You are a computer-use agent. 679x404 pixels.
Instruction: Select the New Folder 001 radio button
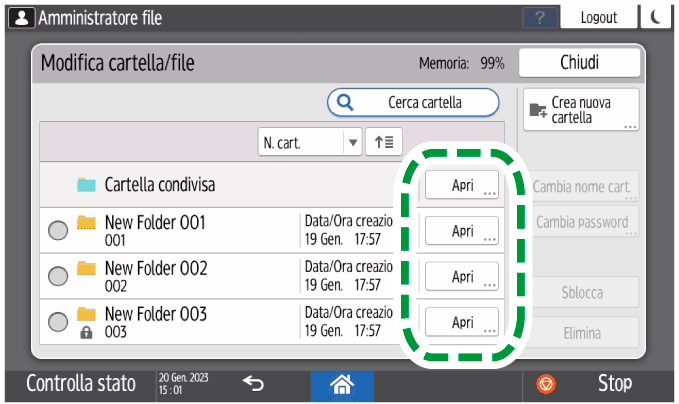pos(58,231)
